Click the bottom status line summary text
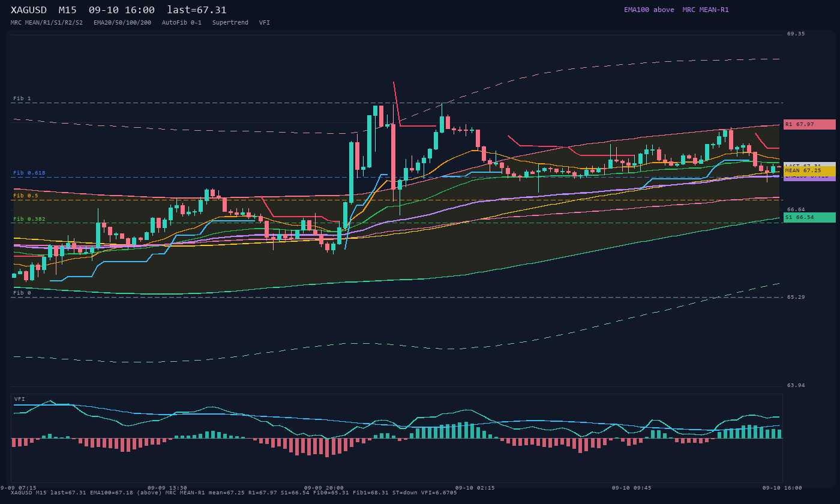This screenshot has width=840, height=504. click(x=234, y=493)
